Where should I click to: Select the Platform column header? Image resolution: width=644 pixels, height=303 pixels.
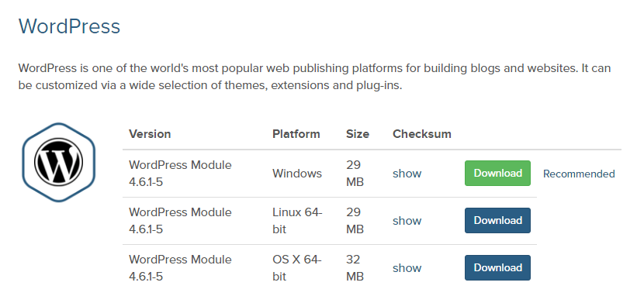296,134
